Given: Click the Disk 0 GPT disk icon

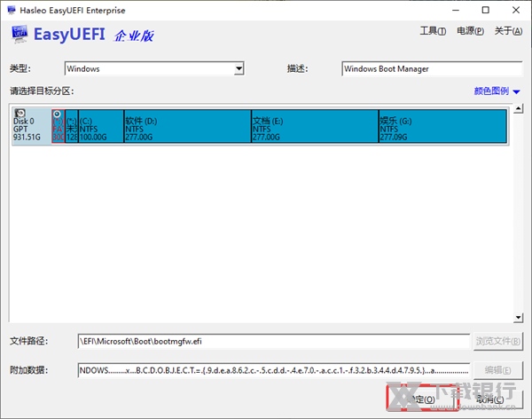Looking at the screenshot, I should coord(20,113).
